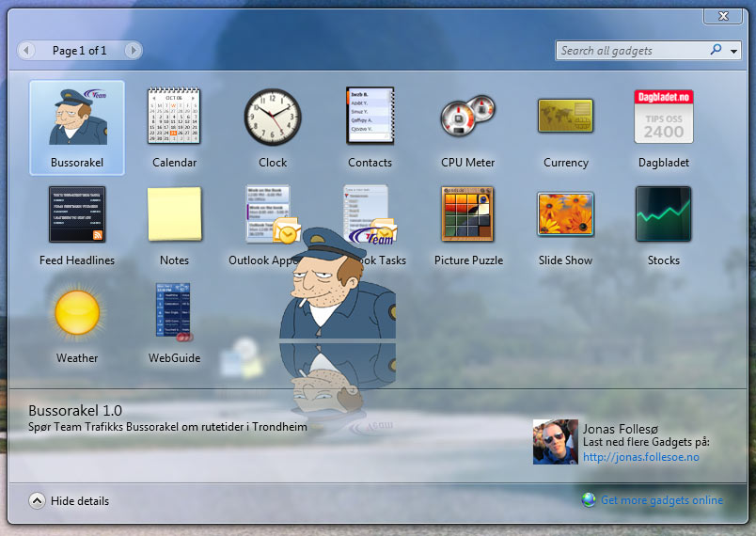Open the search options dropdown arrow
This screenshot has height=536, width=756.
pos(733,51)
